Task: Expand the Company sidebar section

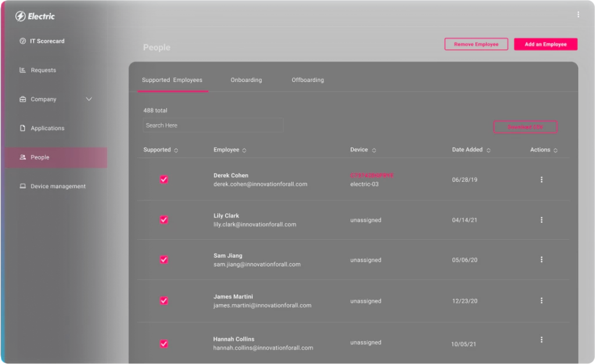Action: pos(88,99)
